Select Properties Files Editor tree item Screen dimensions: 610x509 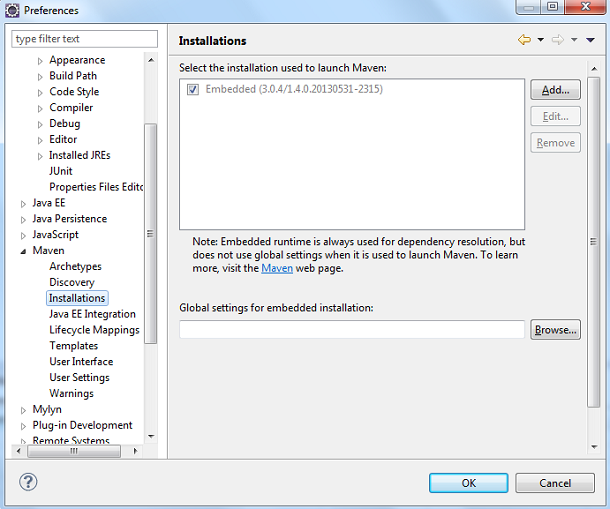coord(96,187)
